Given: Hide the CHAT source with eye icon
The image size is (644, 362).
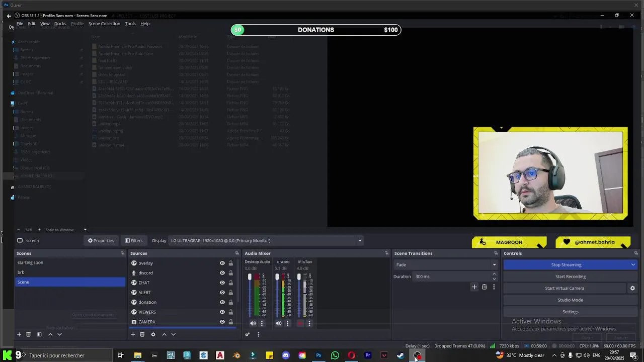Looking at the screenshot, I should point(222,283).
